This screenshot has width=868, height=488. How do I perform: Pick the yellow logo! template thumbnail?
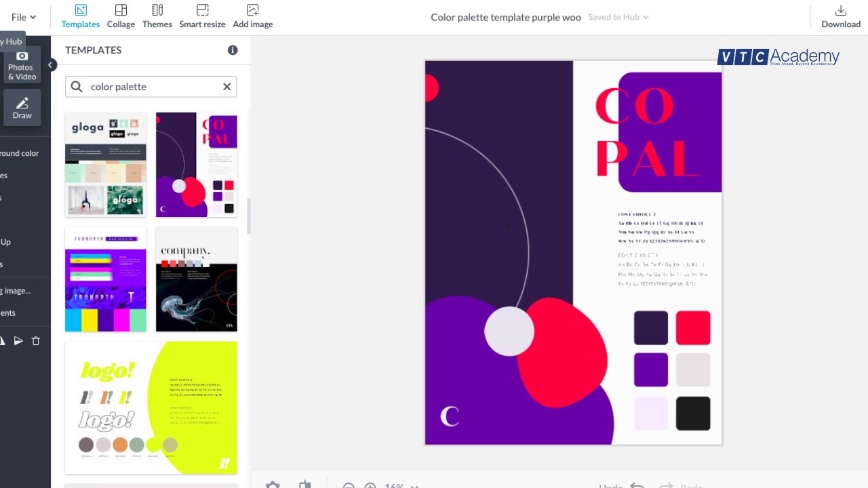[x=151, y=407]
